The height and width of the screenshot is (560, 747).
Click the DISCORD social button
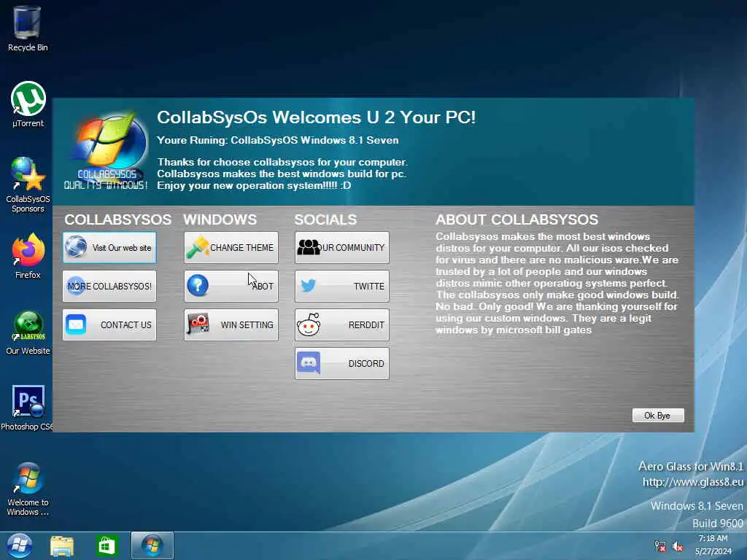pyautogui.click(x=342, y=363)
